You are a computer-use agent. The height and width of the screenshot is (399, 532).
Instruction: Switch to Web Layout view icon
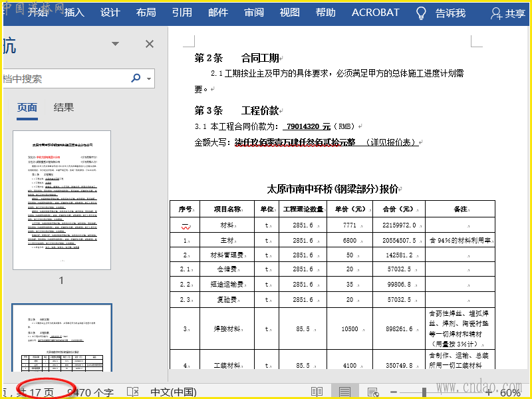(372, 392)
